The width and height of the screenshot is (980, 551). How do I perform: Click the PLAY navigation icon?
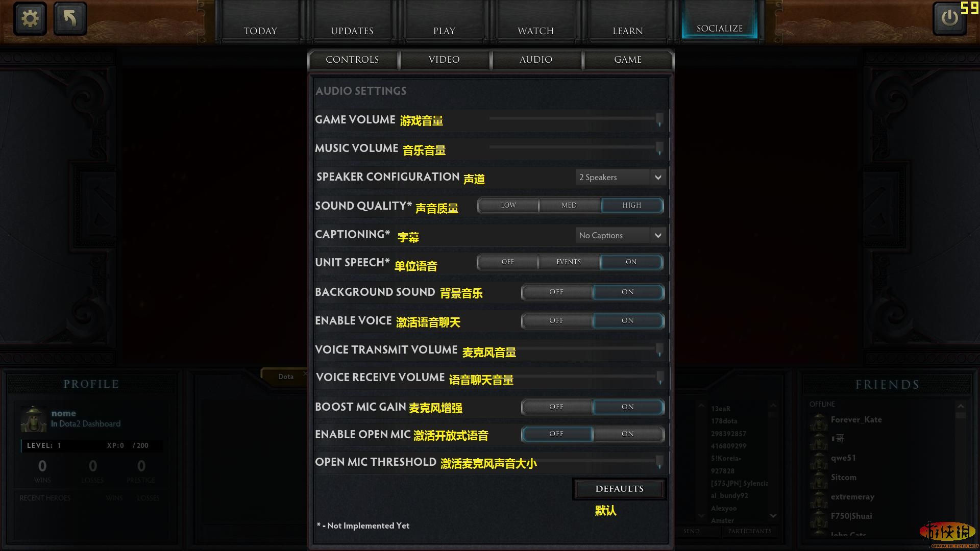point(444,31)
